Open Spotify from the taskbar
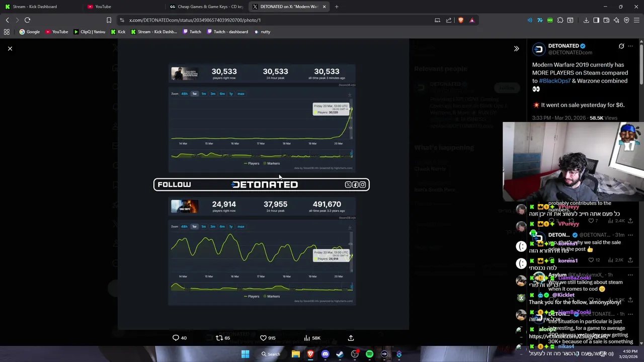Screen dimensions: 644x362 (369, 354)
